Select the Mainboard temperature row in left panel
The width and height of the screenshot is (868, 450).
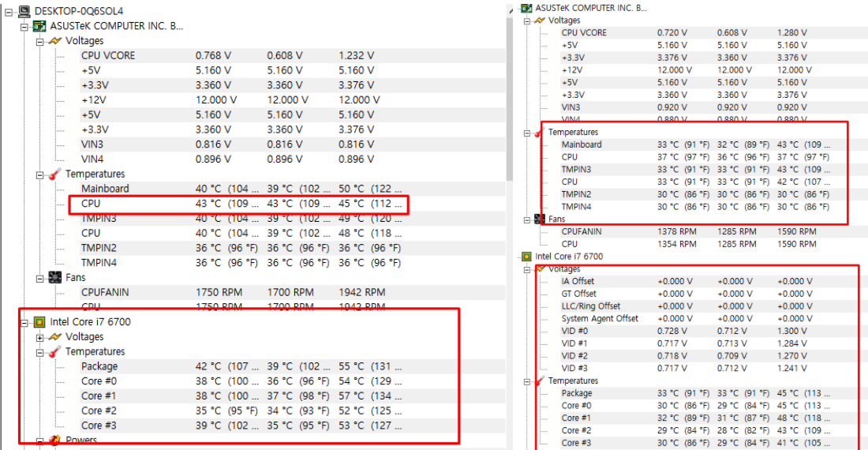(292, 189)
